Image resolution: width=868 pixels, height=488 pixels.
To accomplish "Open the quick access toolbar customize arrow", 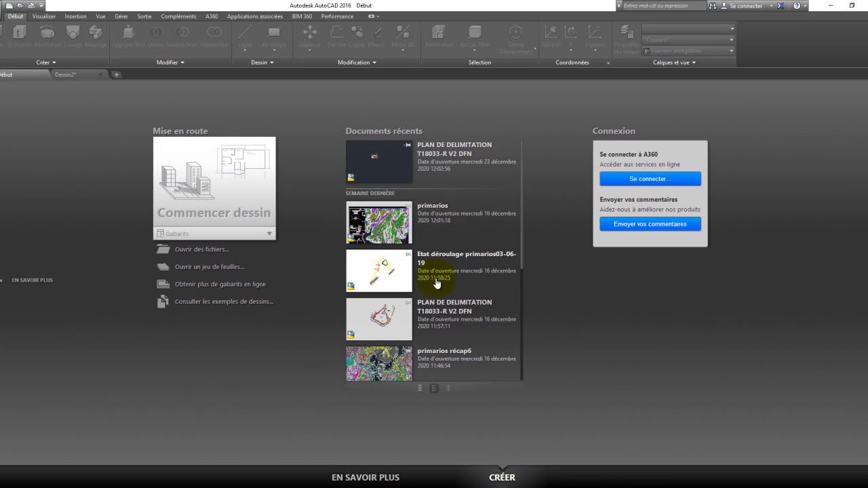I will (x=41, y=5).
